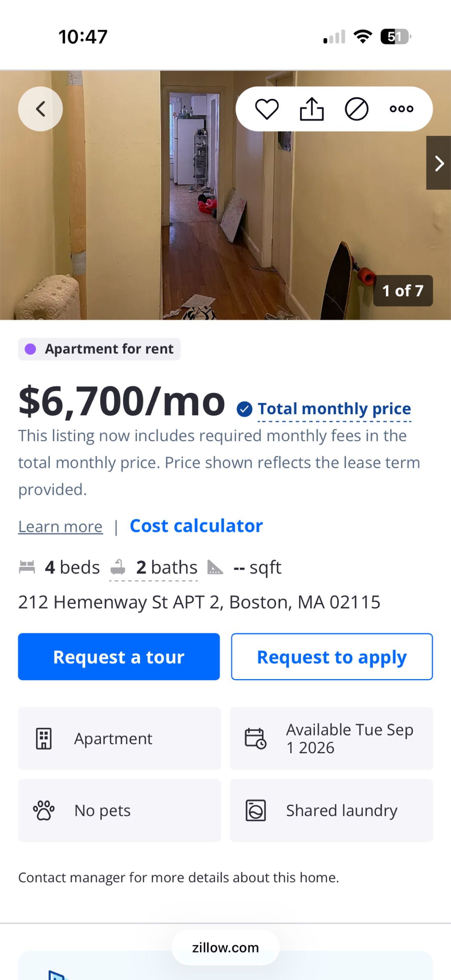The height and width of the screenshot is (980, 451).
Task: Open the three-dot more options menu
Action: click(402, 109)
